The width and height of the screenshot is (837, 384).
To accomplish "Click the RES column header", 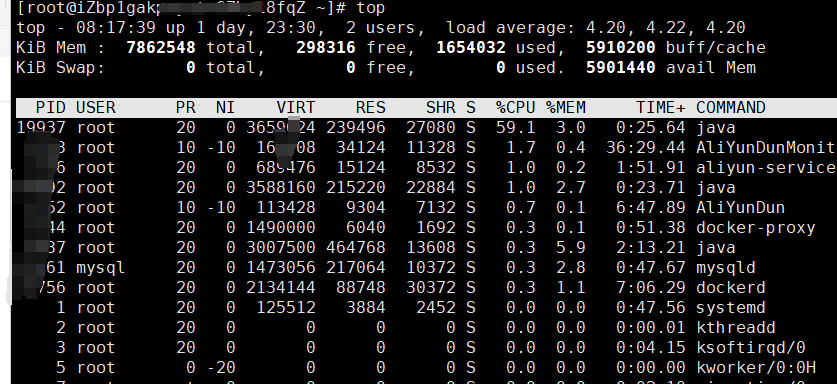I will point(370,108).
